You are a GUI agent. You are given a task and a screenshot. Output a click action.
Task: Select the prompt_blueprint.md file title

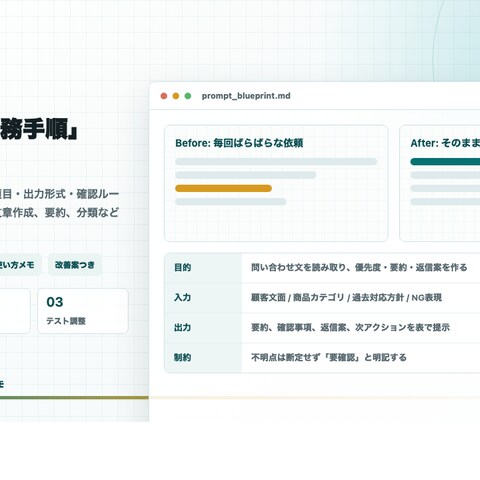[x=246, y=96]
